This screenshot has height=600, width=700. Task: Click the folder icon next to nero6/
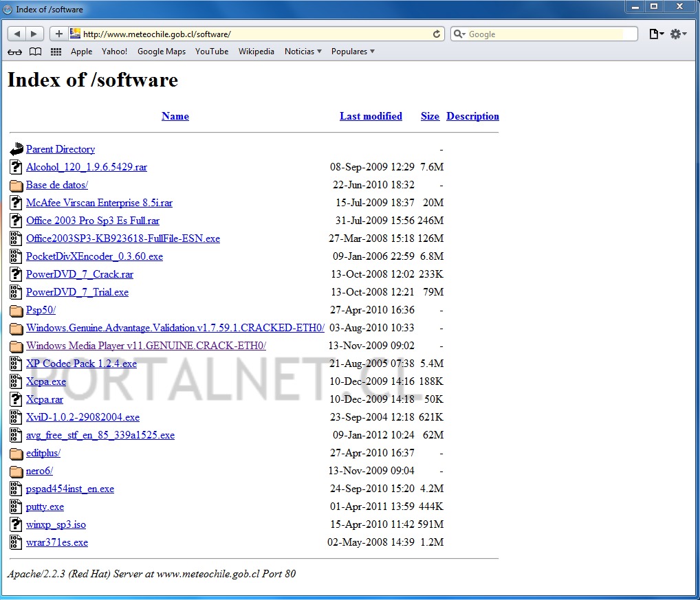[17, 471]
